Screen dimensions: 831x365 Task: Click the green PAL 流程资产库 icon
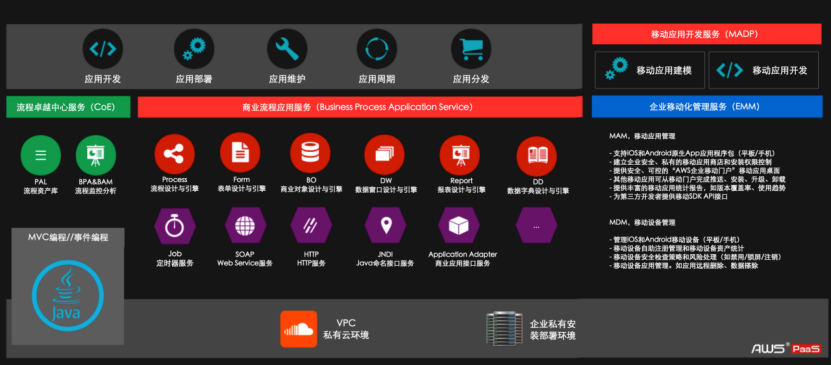(41, 156)
